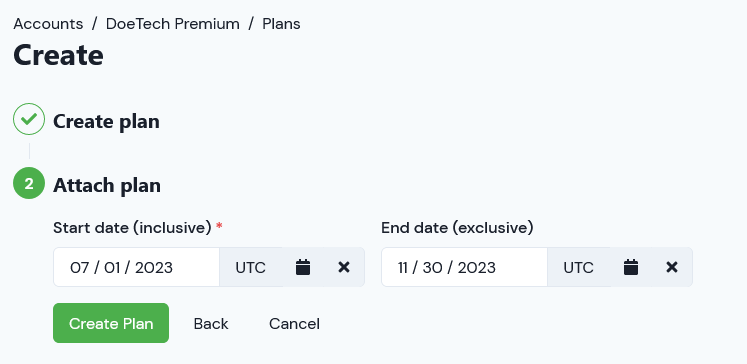Viewport: 747px width, 364px height.
Task: Select the Attach plan step title
Action: tap(107, 185)
